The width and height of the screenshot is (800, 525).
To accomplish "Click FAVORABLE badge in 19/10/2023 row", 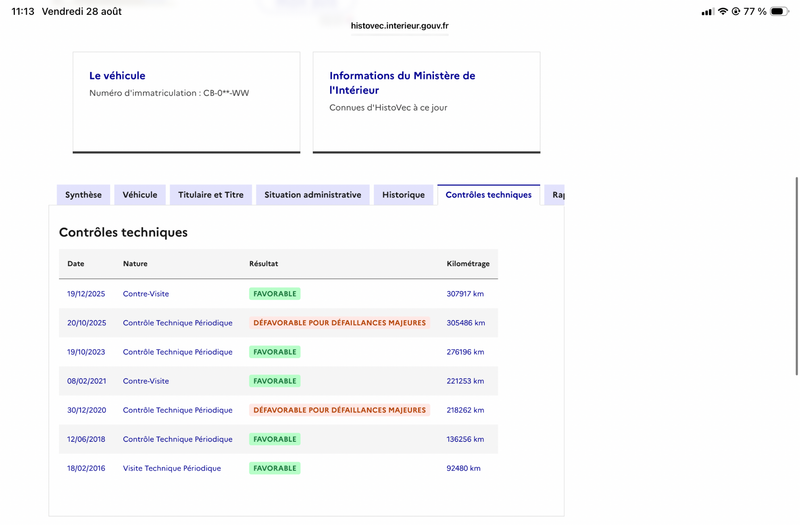I will [x=274, y=352].
